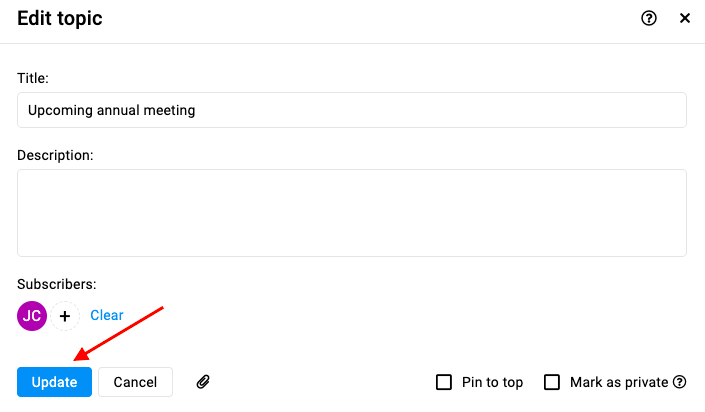Click the "Upcoming annual meeting" title text

(x=112, y=110)
